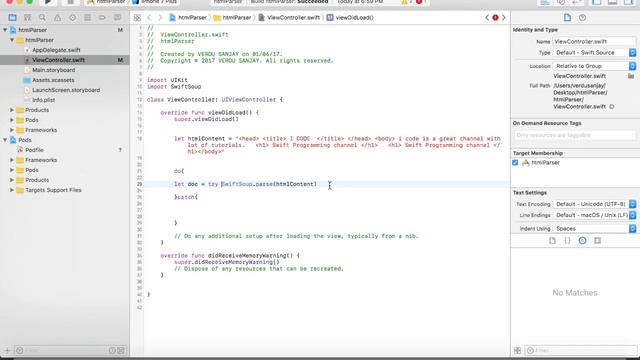The width and height of the screenshot is (640, 360).
Task: Open the Text Encoding dropdown
Action: 594,204
